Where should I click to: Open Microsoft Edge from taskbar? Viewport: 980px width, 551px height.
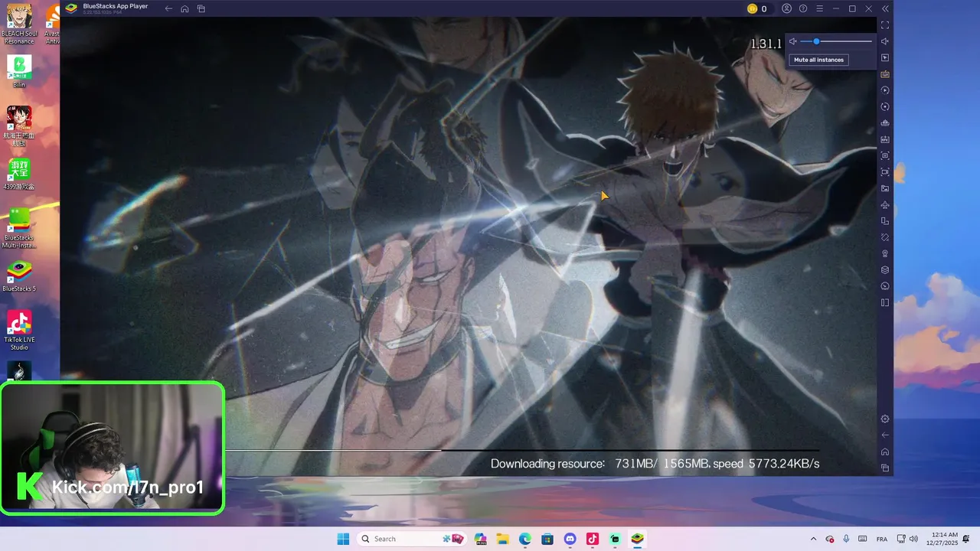pyautogui.click(x=525, y=539)
